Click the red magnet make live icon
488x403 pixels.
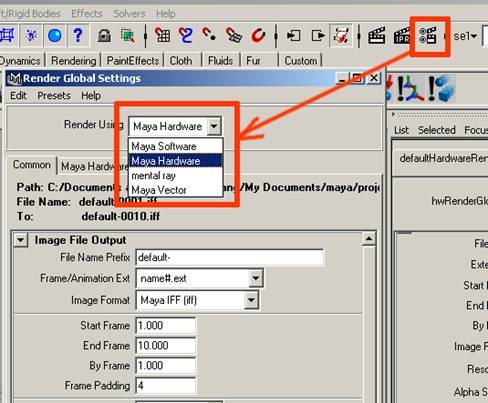tap(258, 35)
